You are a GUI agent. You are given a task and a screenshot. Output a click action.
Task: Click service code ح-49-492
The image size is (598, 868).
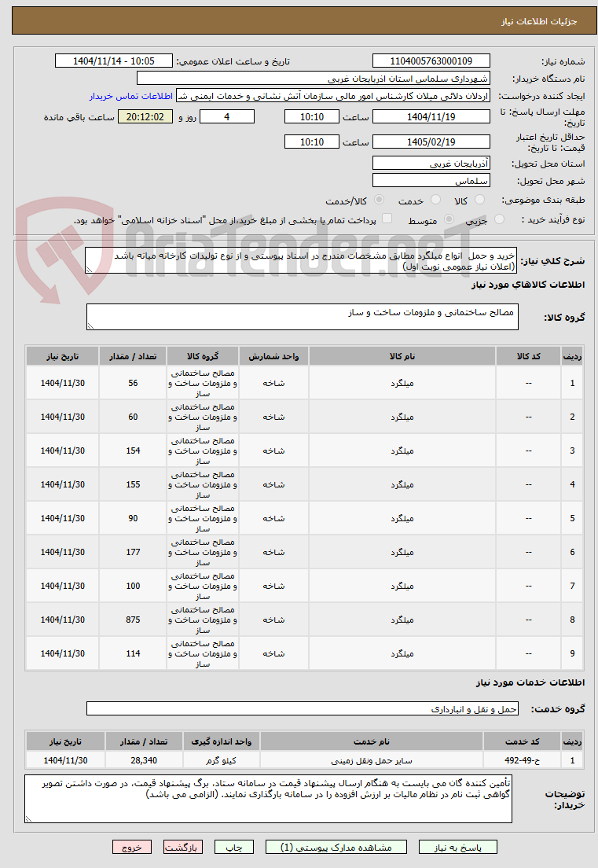[522, 760]
